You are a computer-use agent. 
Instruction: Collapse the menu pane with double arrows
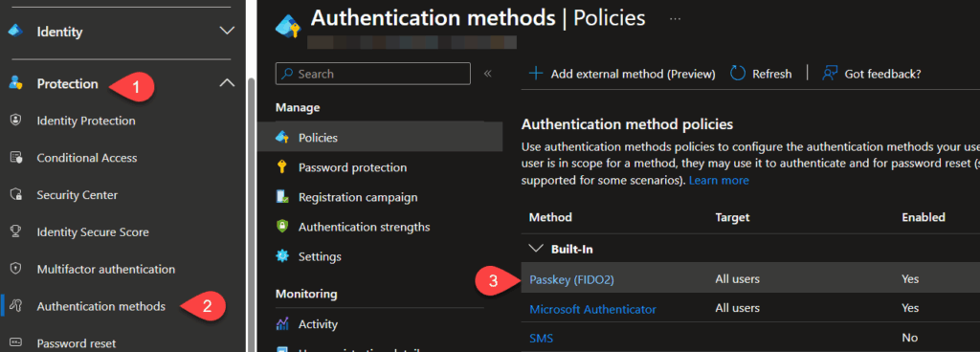[488, 74]
